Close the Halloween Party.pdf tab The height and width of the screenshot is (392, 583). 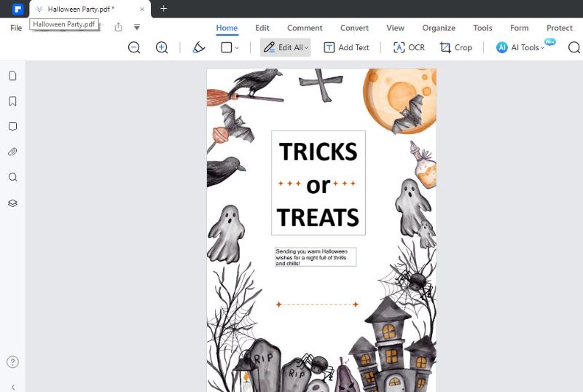[142, 9]
